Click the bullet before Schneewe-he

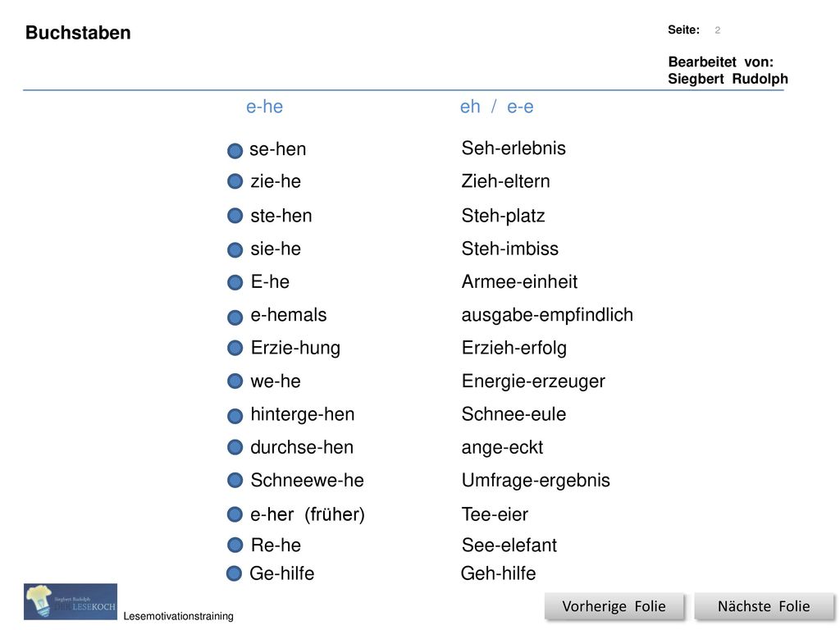tap(235, 481)
